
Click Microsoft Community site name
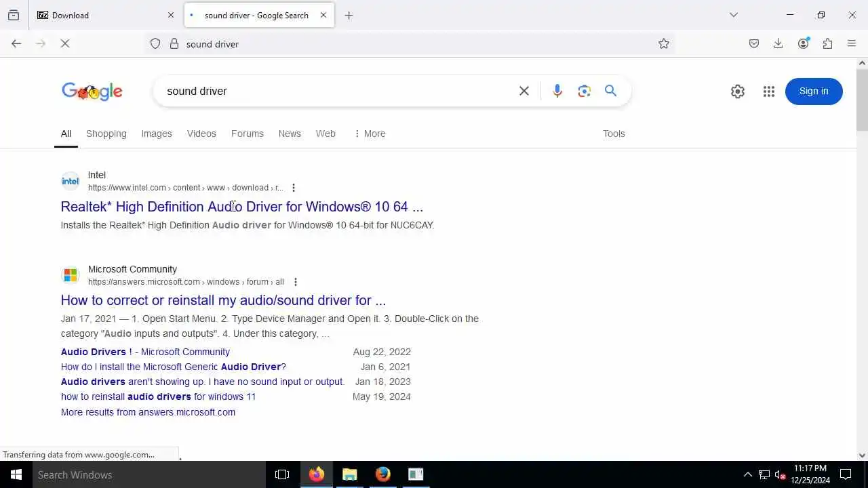(x=132, y=269)
